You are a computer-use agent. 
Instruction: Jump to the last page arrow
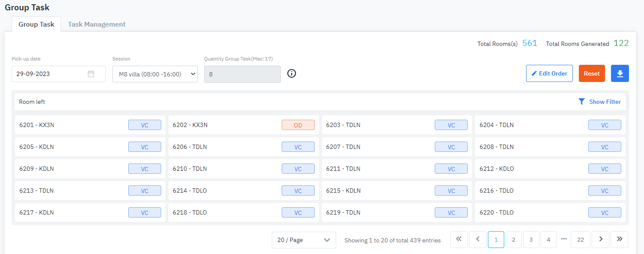click(x=620, y=239)
